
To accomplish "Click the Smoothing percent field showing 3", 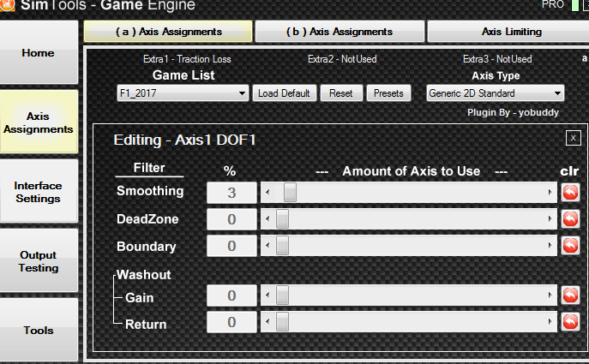I will click(x=231, y=193).
